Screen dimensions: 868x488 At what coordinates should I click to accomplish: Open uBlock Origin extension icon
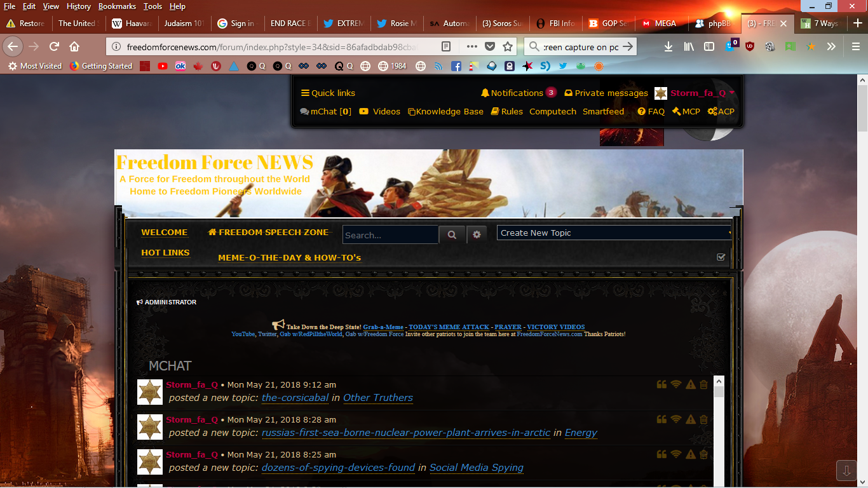(x=750, y=46)
